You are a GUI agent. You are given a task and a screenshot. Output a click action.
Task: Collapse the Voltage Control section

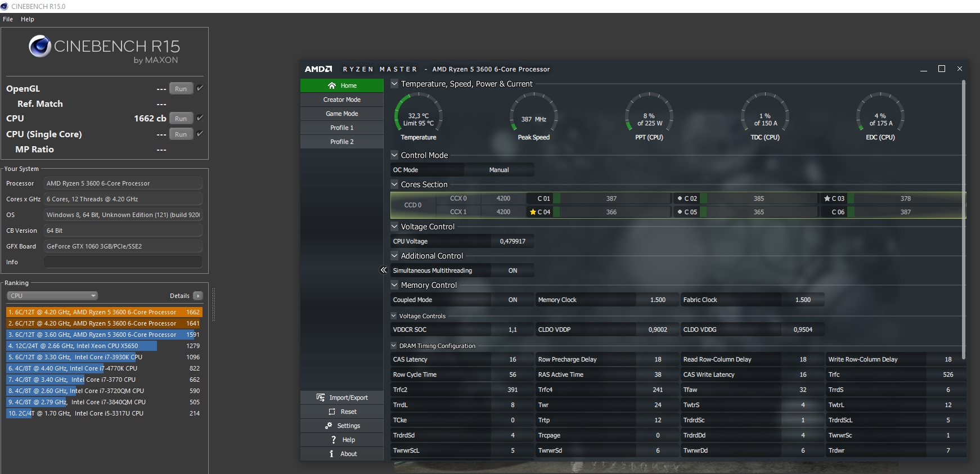(394, 227)
